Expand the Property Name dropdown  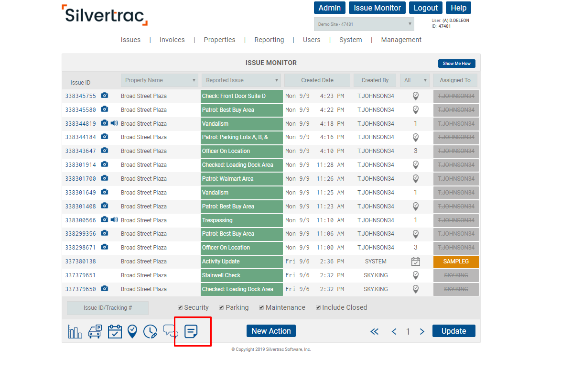(160, 80)
